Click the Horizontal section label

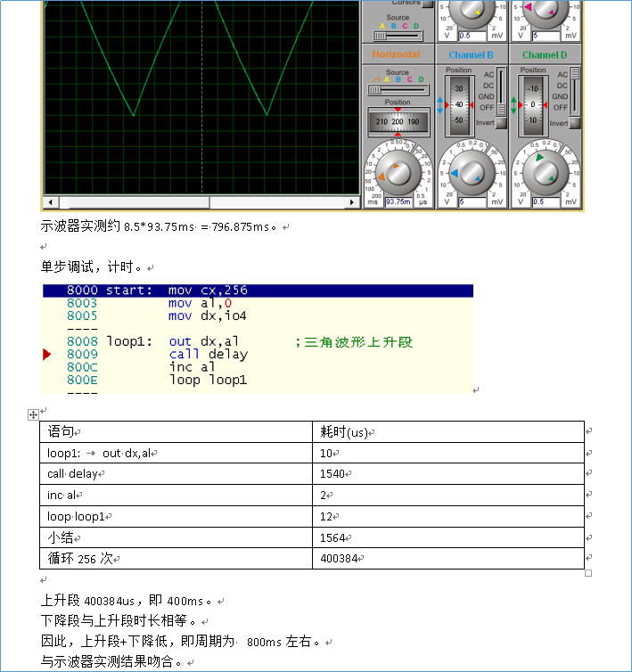[396, 54]
